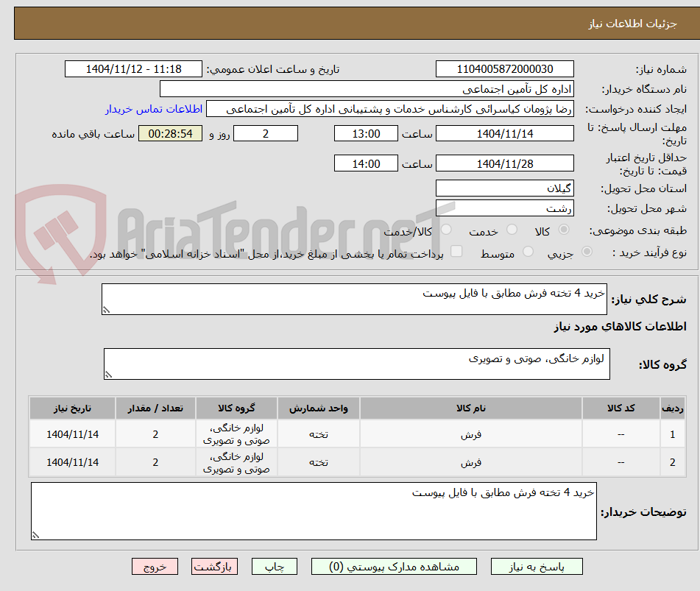Click the announcement date field 1404/11/12 - 11:18

[x=133, y=69]
